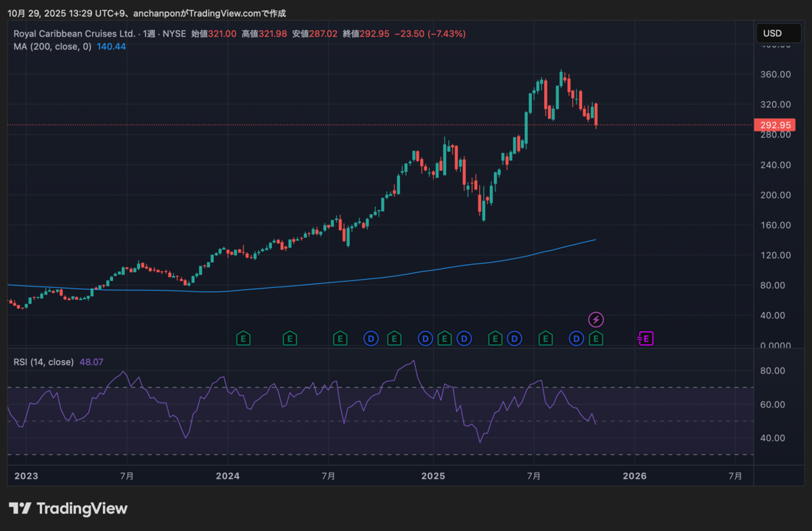The height and width of the screenshot is (531, 812).
Task: Click the red 292.95 current price label
Action: tap(775, 125)
